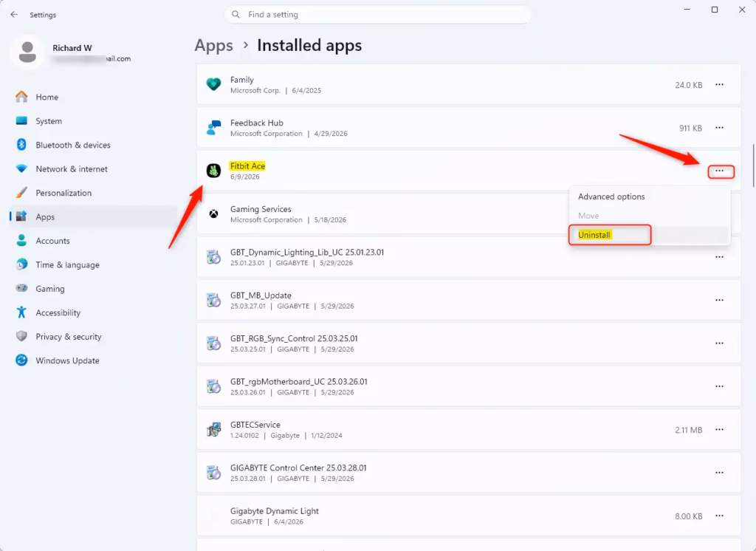Click the Fitbit Ace app name
This screenshot has width=756, height=551.
[247, 166]
